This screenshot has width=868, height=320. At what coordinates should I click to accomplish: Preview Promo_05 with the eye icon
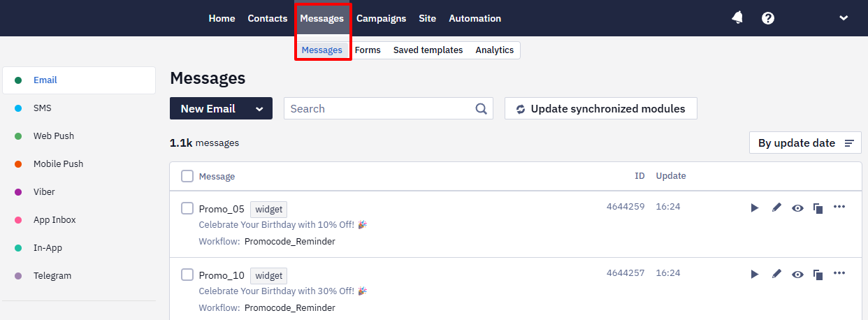click(797, 208)
